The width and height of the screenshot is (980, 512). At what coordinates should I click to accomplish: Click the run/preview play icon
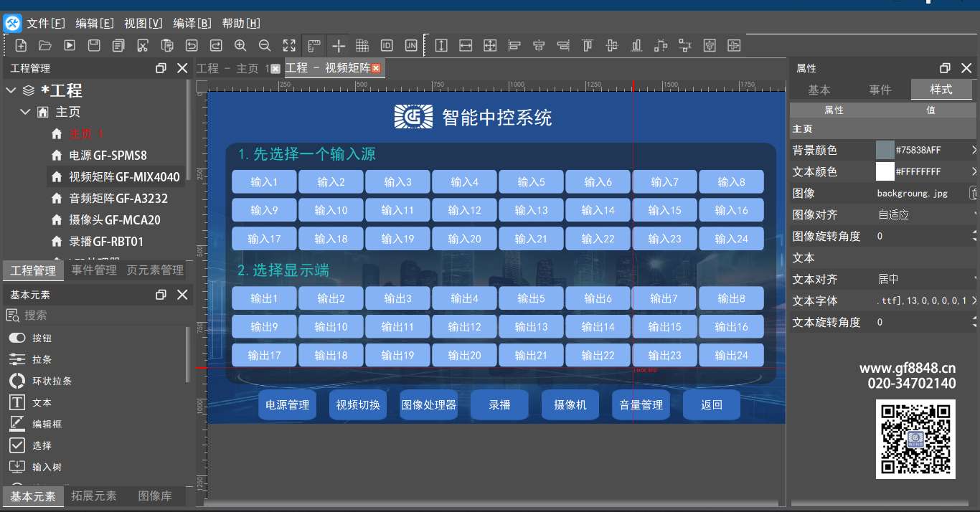point(70,46)
